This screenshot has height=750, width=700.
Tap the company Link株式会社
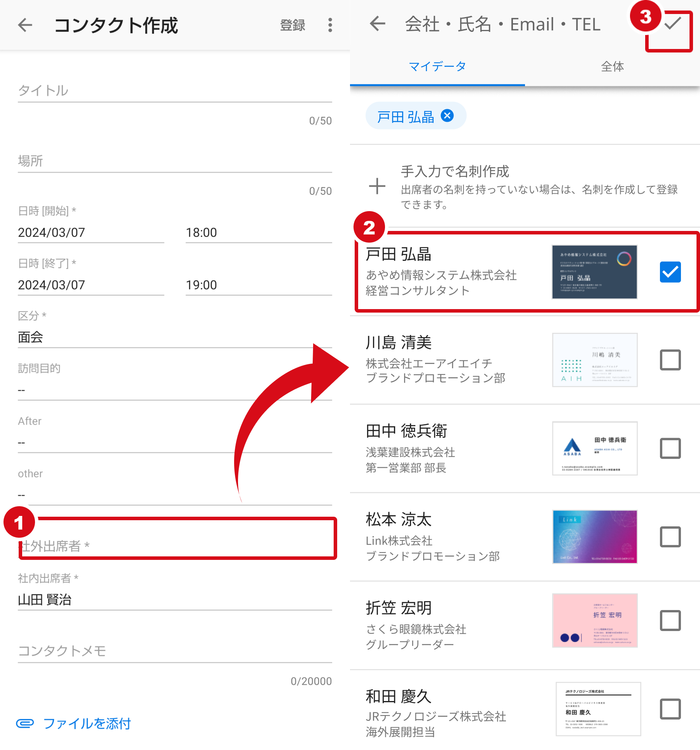(x=399, y=540)
